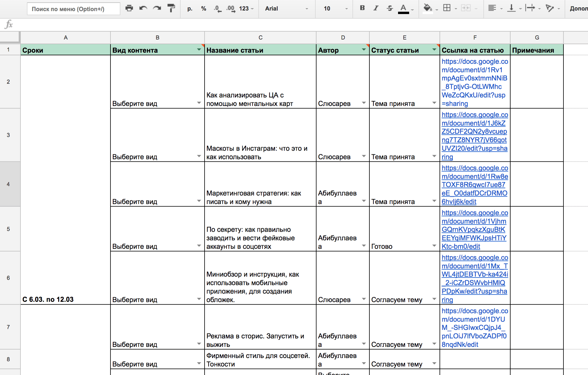Redo the last action

(157, 8)
